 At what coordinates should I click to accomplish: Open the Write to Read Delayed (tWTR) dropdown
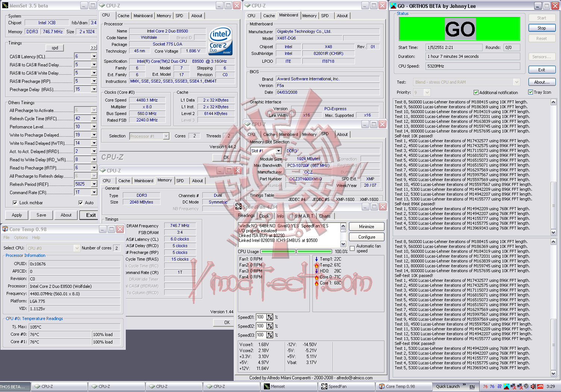coord(94,143)
